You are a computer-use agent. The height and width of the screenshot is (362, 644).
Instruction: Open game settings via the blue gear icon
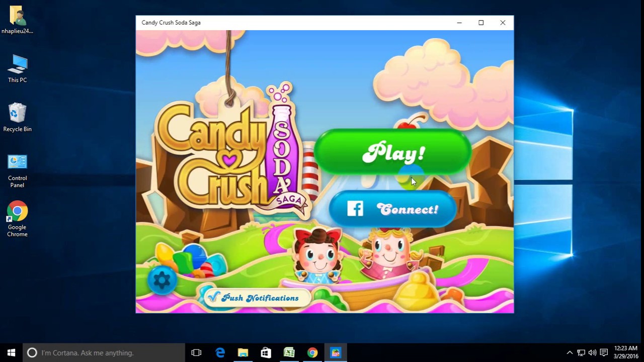[x=162, y=280]
